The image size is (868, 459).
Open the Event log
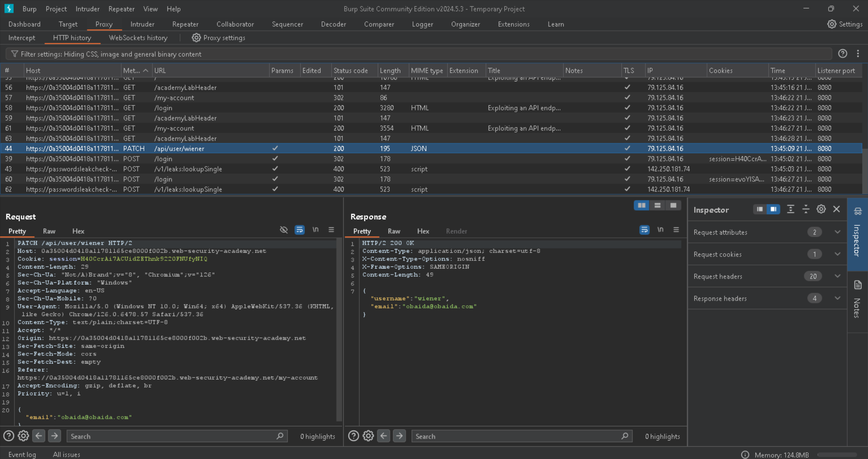(x=22, y=454)
